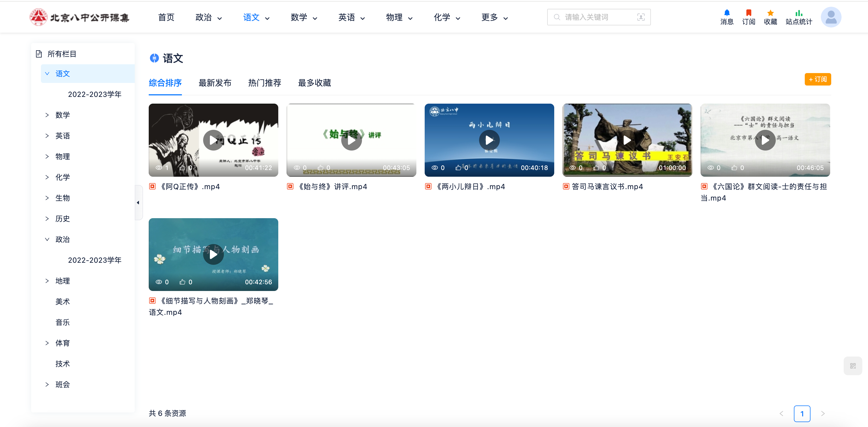Click the like icon on 细节描写与人物刻画 thumbnail

[x=182, y=282]
